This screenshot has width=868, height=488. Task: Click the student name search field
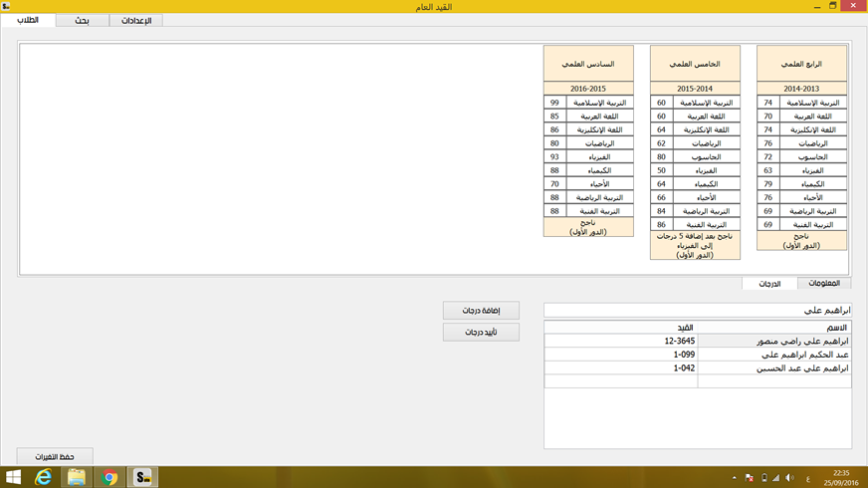[x=697, y=310]
